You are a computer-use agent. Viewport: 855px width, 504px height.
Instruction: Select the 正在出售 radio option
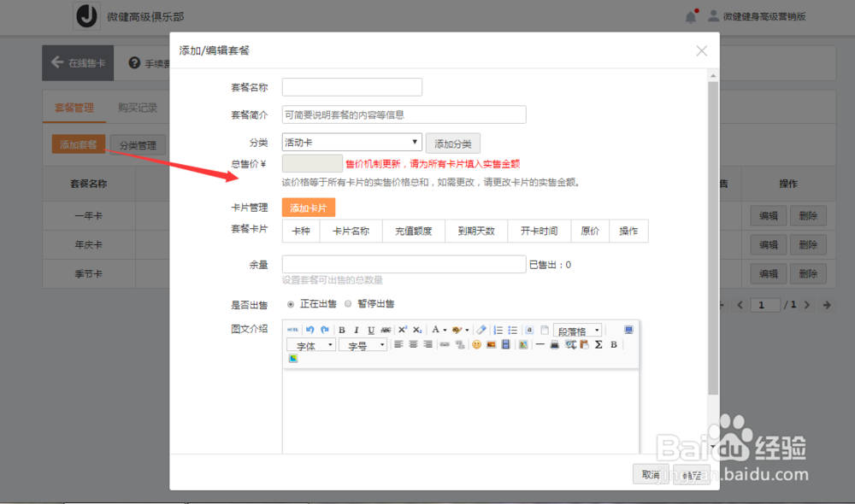pos(291,304)
